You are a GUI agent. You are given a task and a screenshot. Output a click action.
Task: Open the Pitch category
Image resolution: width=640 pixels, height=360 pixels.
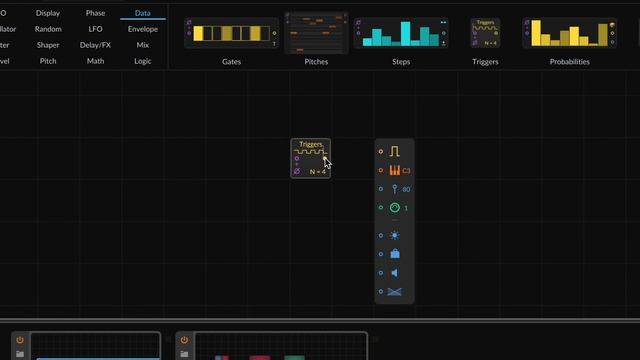(x=48, y=61)
